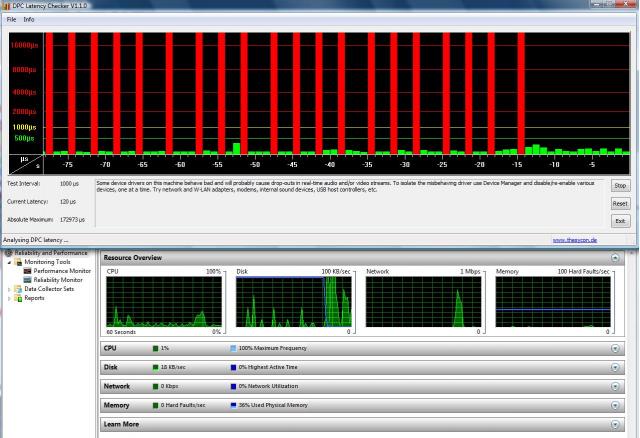
Task: Click the CPU usage graph
Action: tap(164, 302)
